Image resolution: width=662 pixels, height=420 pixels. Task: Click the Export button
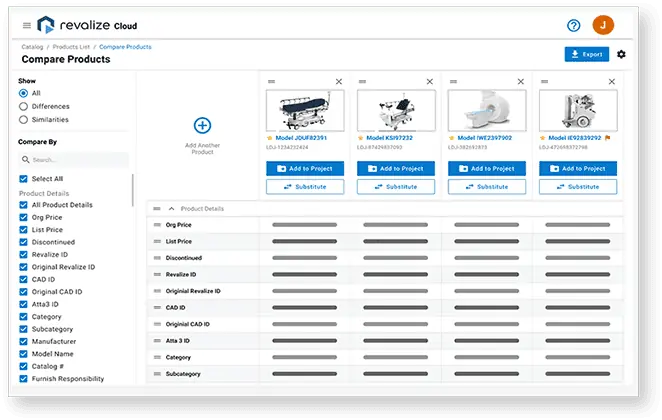pos(587,54)
